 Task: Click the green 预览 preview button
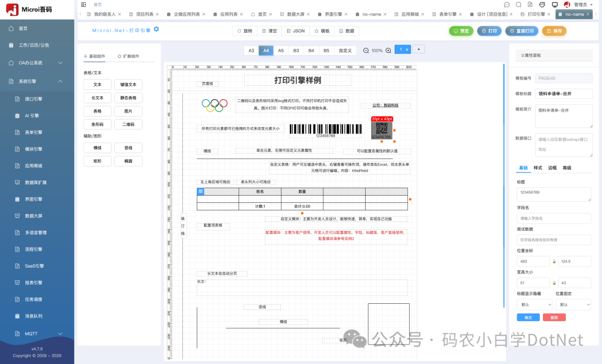[x=461, y=31]
